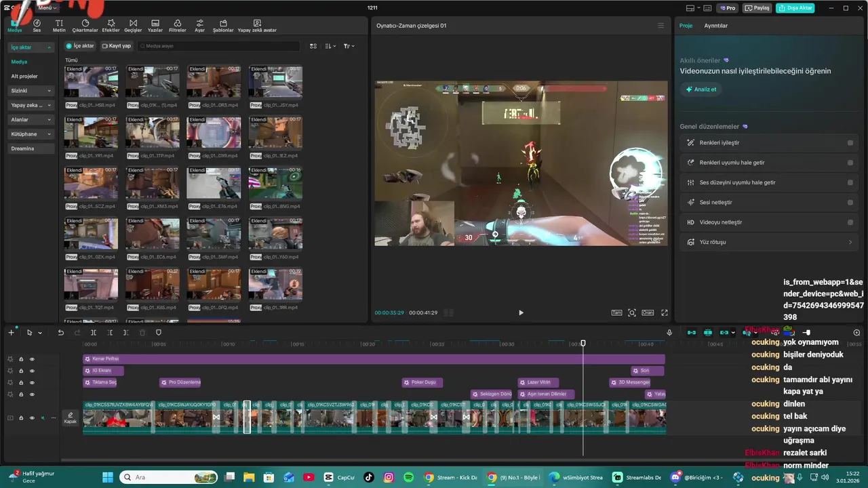Click the trim left of playhead tool
Viewport: 868px width, 488px height.
[x=110, y=333]
